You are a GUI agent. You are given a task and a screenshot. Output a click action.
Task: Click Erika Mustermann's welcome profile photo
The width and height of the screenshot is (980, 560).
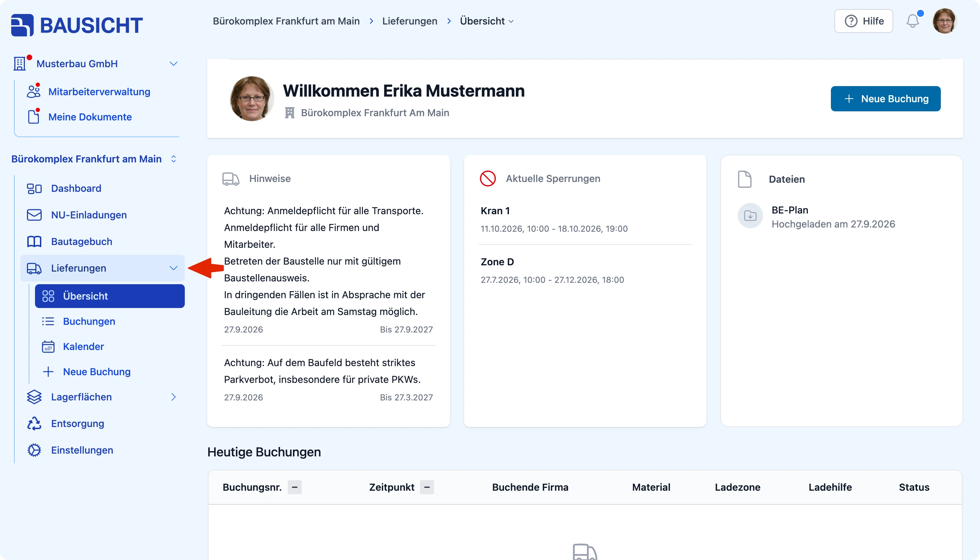click(x=252, y=98)
